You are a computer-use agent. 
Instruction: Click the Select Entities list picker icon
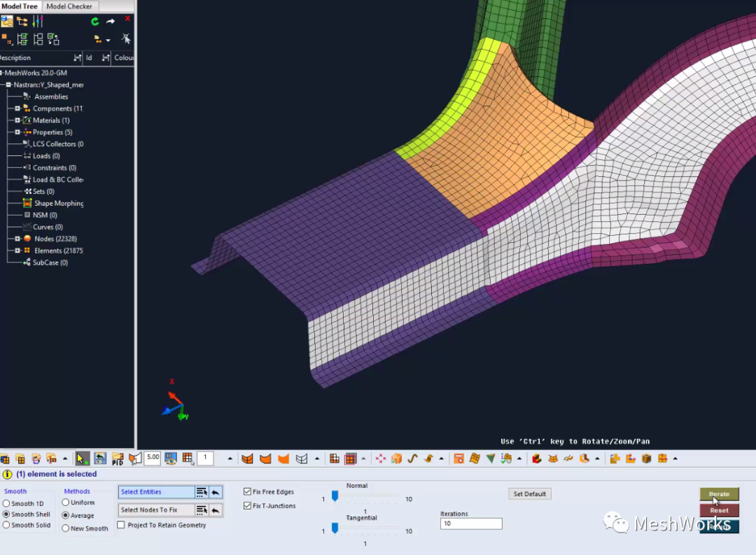coord(202,492)
